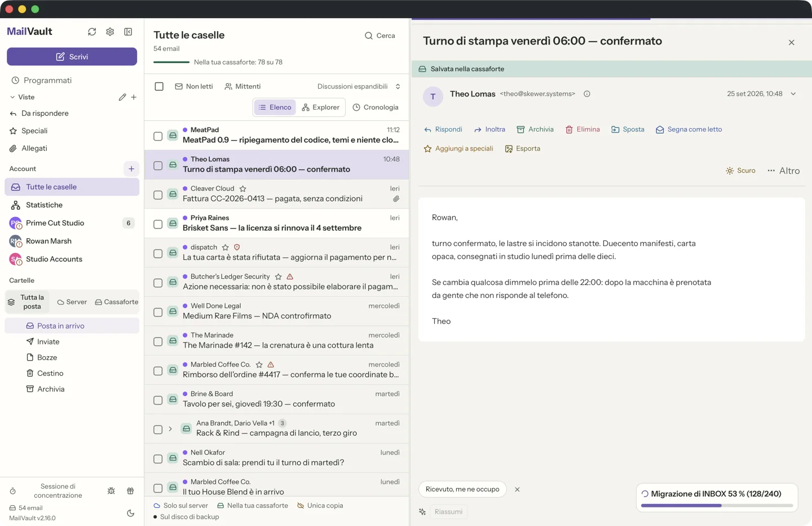Viewport: 812px width, 526px height.
Task: Star the Cleaver Cloud email
Action: [242, 189]
